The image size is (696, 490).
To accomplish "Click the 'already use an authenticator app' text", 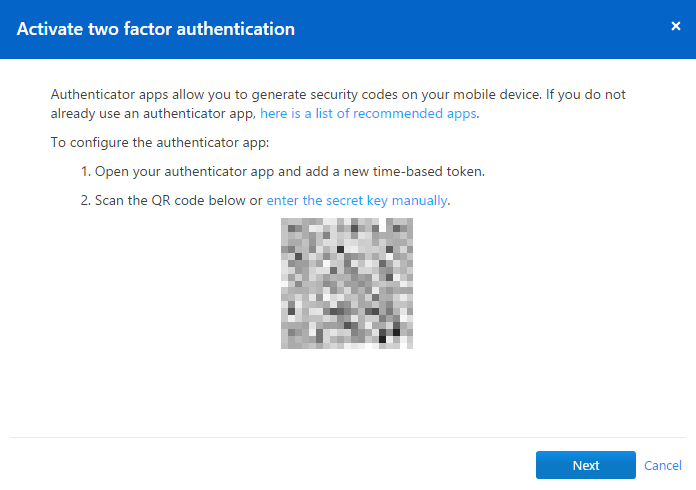I will point(153,114).
